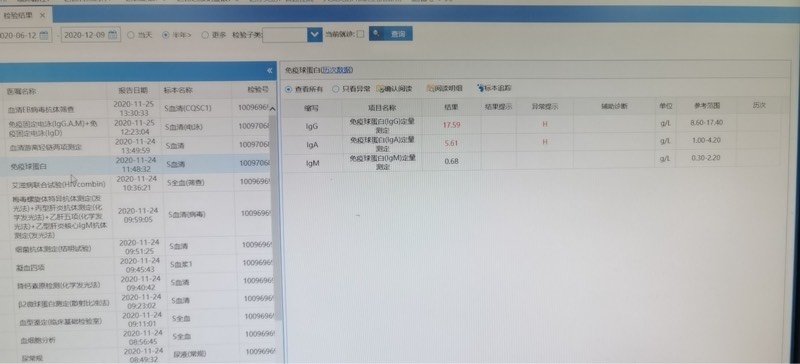The width and height of the screenshot is (800, 364).
Task: Click the 确认阅读 icon button
Action: pyautogui.click(x=394, y=88)
